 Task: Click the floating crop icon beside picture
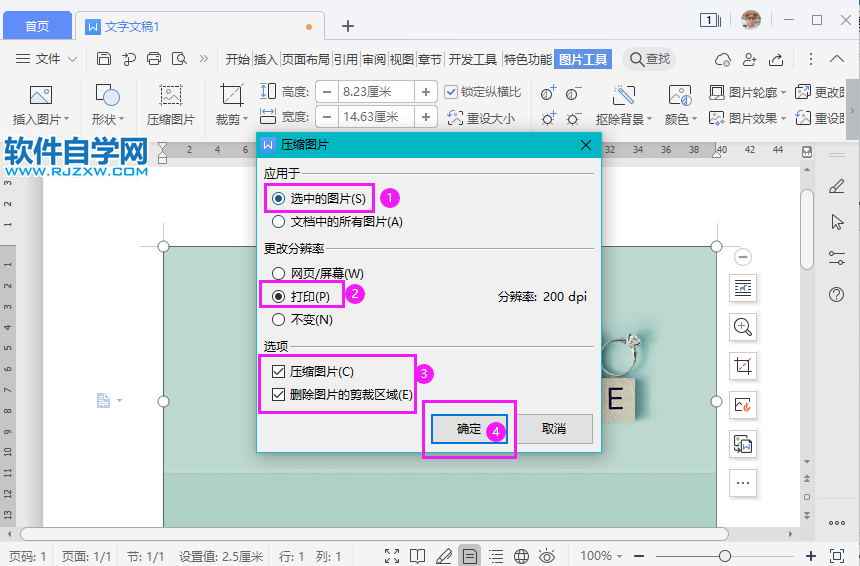tap(743, 366)
